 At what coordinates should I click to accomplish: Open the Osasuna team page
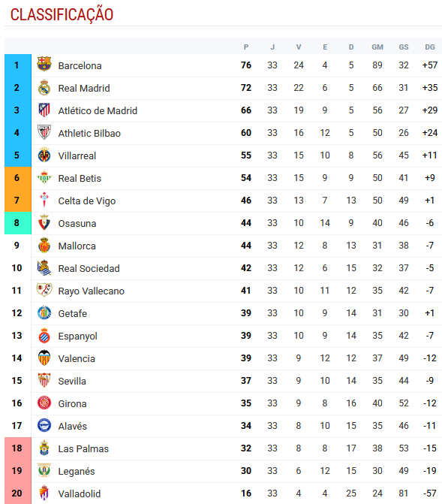(x=77, y=223)
